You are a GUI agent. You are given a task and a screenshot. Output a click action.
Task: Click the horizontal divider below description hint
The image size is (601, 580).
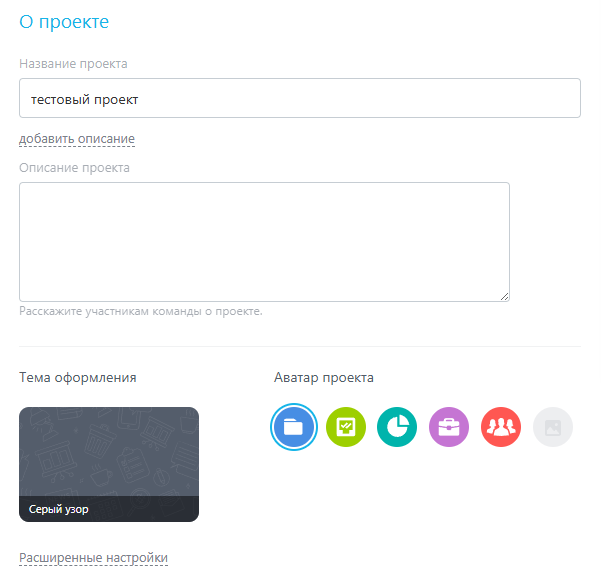tap(300, 346)
